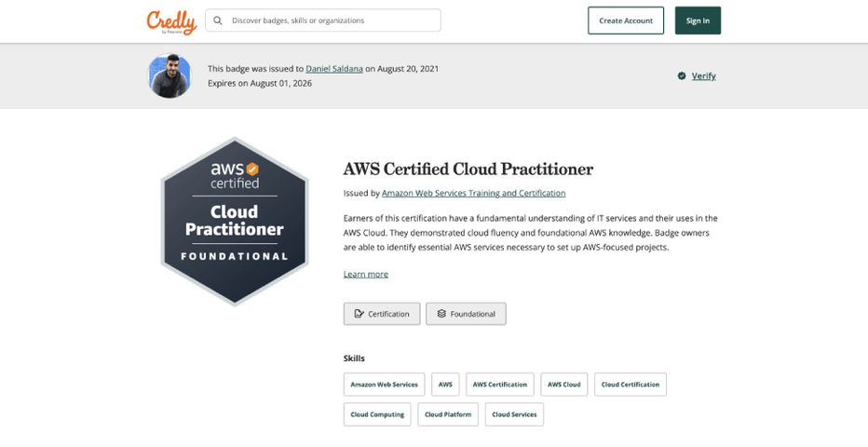Click the Foundational layers icon
Viewport: 868px width, 447px height.
(x=441, y=314)
